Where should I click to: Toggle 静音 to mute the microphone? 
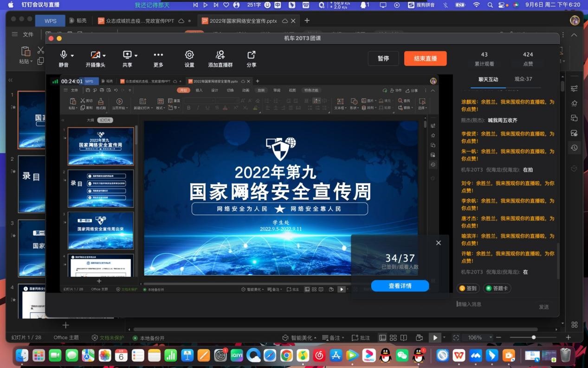pyautogui.click(x=63, y=58)
